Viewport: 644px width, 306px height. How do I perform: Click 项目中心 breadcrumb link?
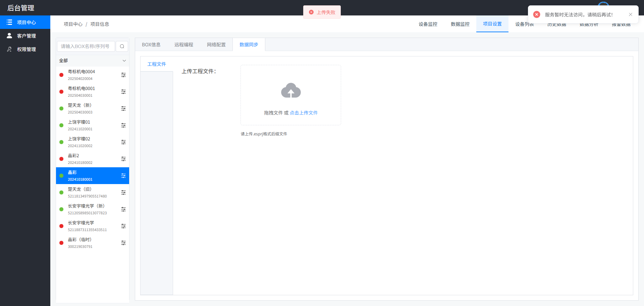pyautogui.click(x=73, y=24)
